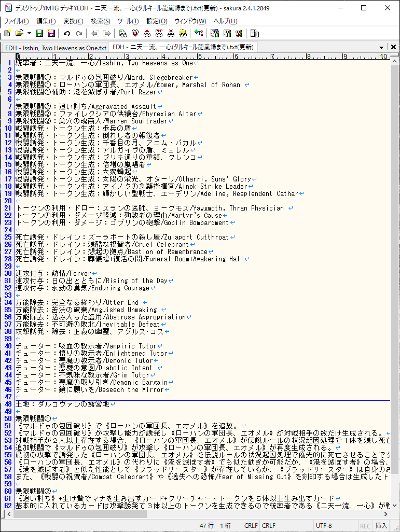Click the 47 行 1 桁 position indicator
The image size is (400, 532).
(215, 526)
